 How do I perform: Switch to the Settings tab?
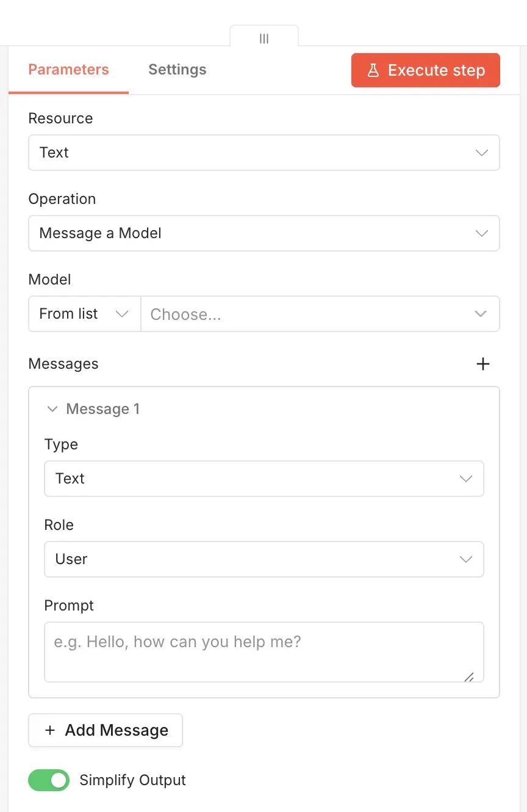177,70
